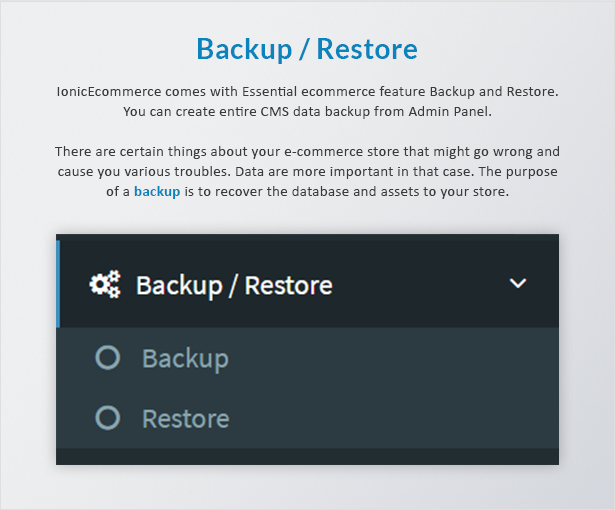Click the "There are certain things" paragraph line

308,151
